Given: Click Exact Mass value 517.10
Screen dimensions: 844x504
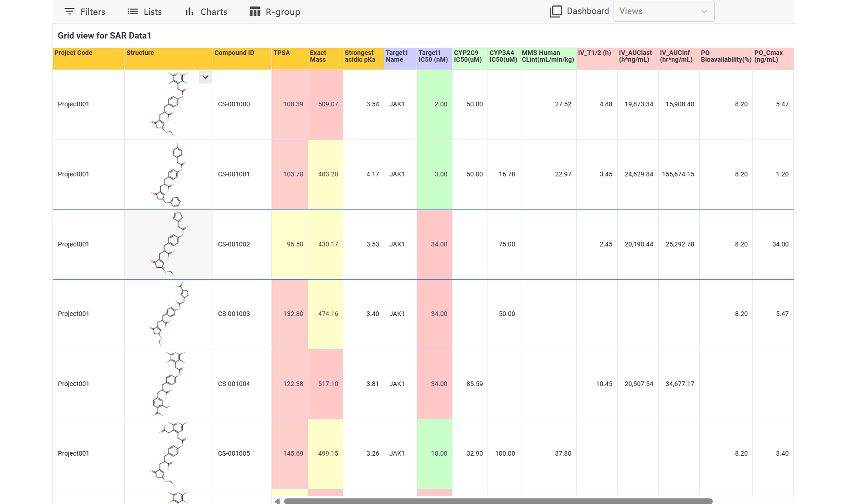Looking at the screenshot, I should pyautogui.click(x=328, y=384).
